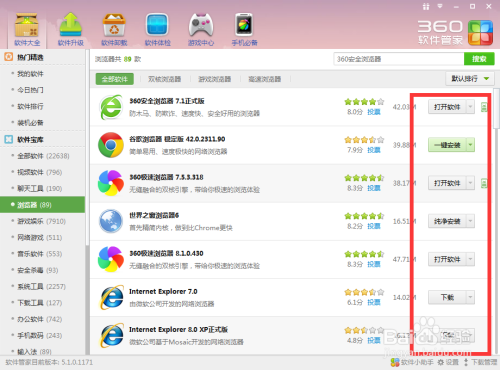
Task: Click 打开软件 for 360安全浏览器 7.1
Action: point(447,107)
